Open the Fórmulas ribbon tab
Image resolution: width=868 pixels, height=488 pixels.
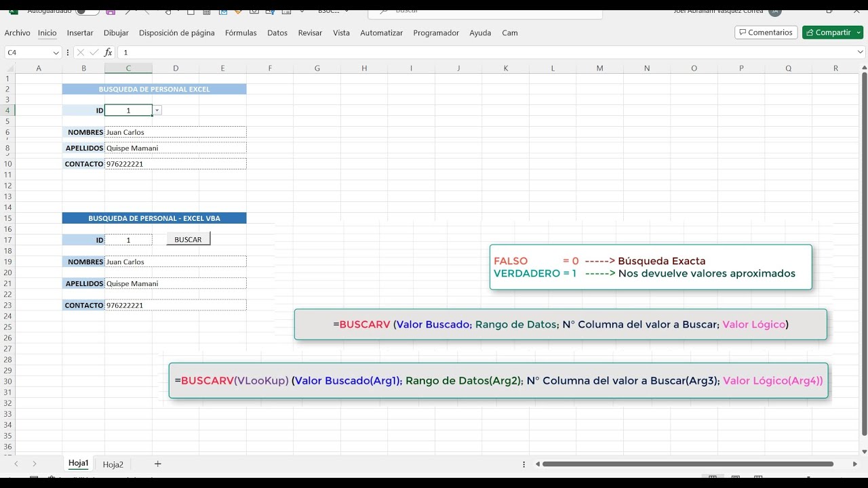click(241, 33)
